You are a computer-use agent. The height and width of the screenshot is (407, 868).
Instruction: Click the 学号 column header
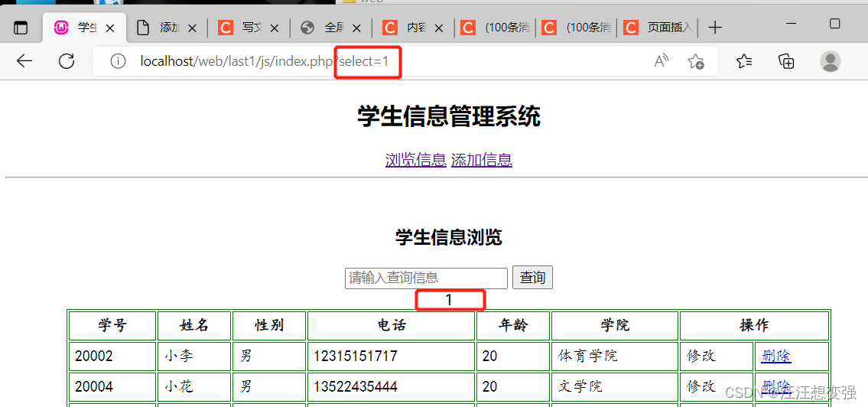pyautogui.click(x=112, y=326)
